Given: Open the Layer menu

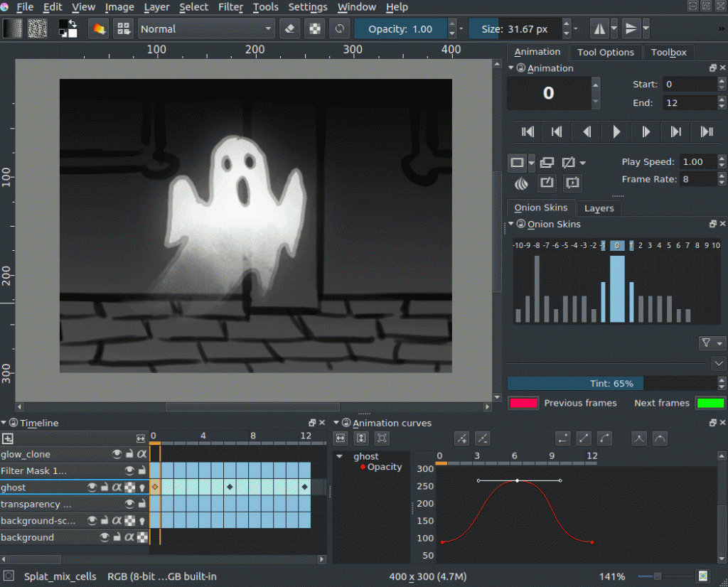Looking at the screenshot, I should 156,7.
